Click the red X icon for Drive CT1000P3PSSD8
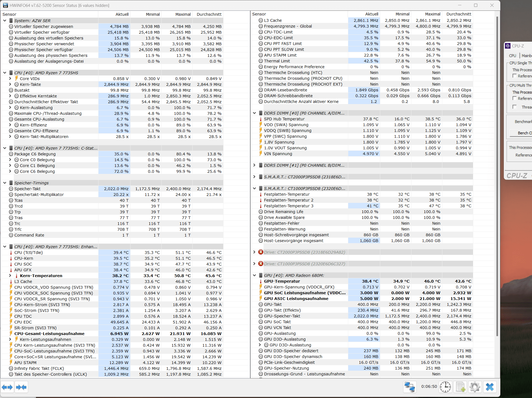Viewport: 532px width, 398px height. [261, 264]
